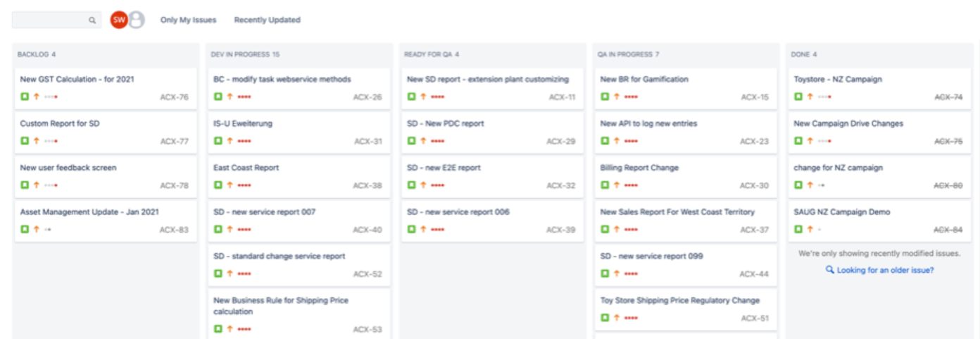The width and height of the screenshot is (980, 339).
Task: Select the SW user avatar
Action: click(x=119, y=20)
